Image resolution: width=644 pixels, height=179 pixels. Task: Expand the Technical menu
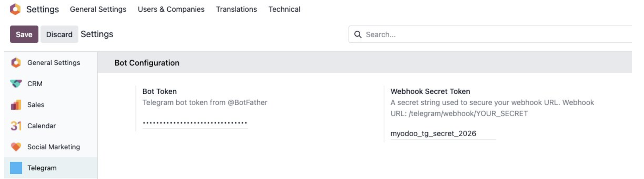pos(284,9)
